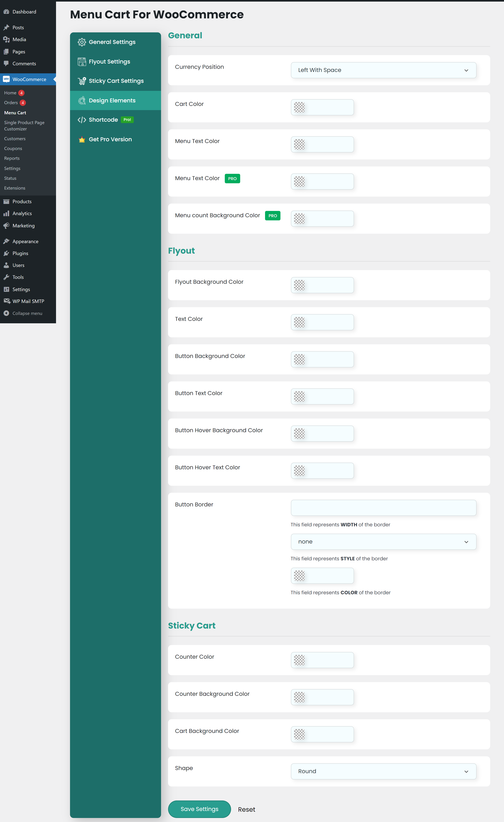Click the Products box icon

click(6, 201)
